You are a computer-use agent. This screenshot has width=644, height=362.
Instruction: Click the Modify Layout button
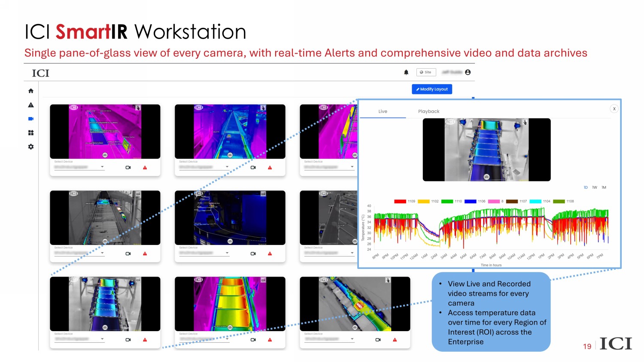pos(431,89)
